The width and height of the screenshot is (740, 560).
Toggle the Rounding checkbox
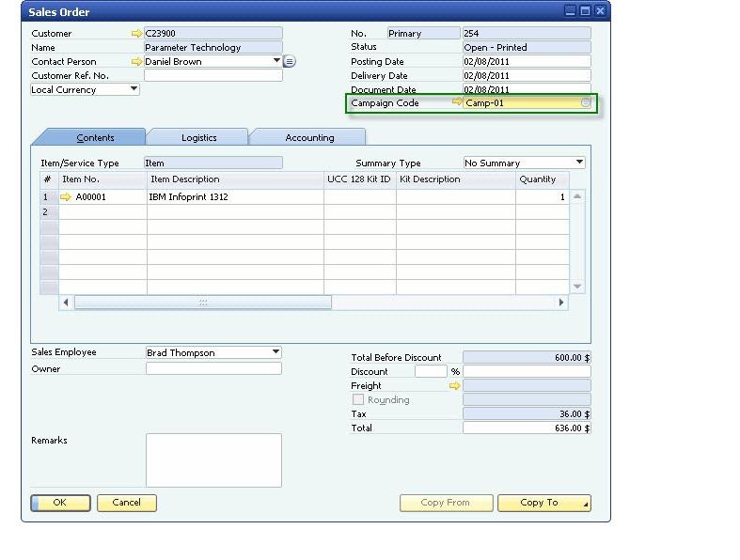coord(358,399)
